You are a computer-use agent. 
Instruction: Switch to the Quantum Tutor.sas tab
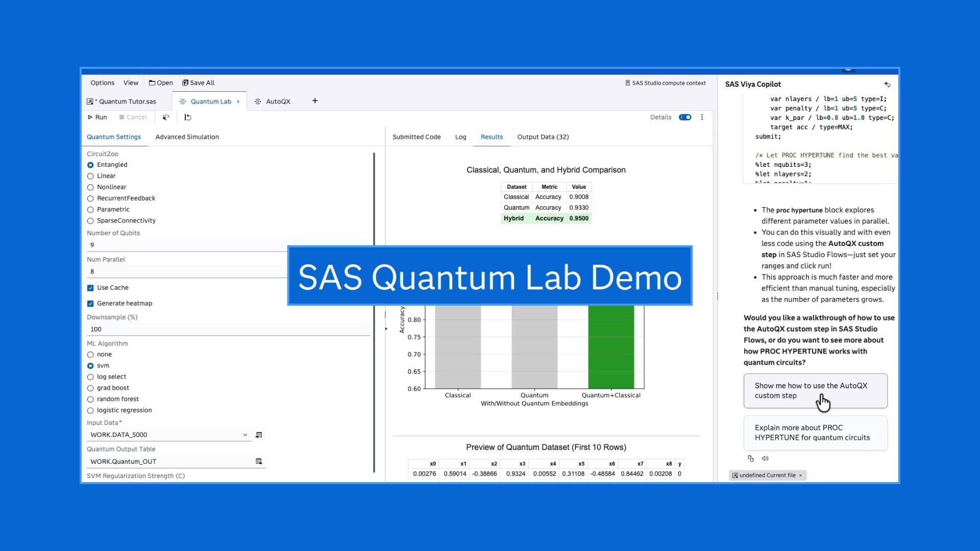coord(123,102)
